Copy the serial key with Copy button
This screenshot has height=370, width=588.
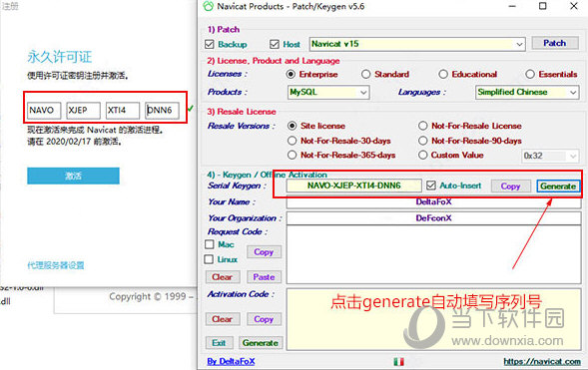click(511, 186)
